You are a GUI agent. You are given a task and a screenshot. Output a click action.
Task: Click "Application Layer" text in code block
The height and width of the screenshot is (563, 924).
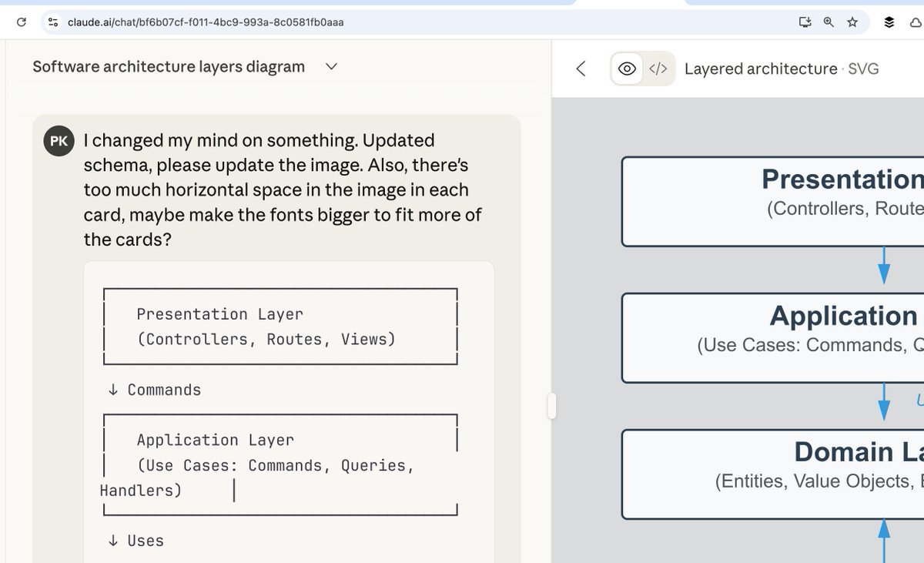(x=216, y=441)
